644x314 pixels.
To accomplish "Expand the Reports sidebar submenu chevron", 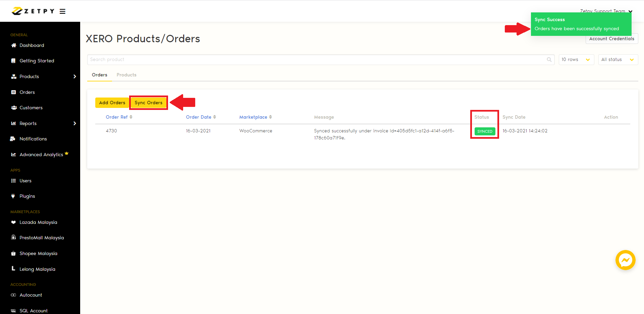I will (x=75, y=123).
